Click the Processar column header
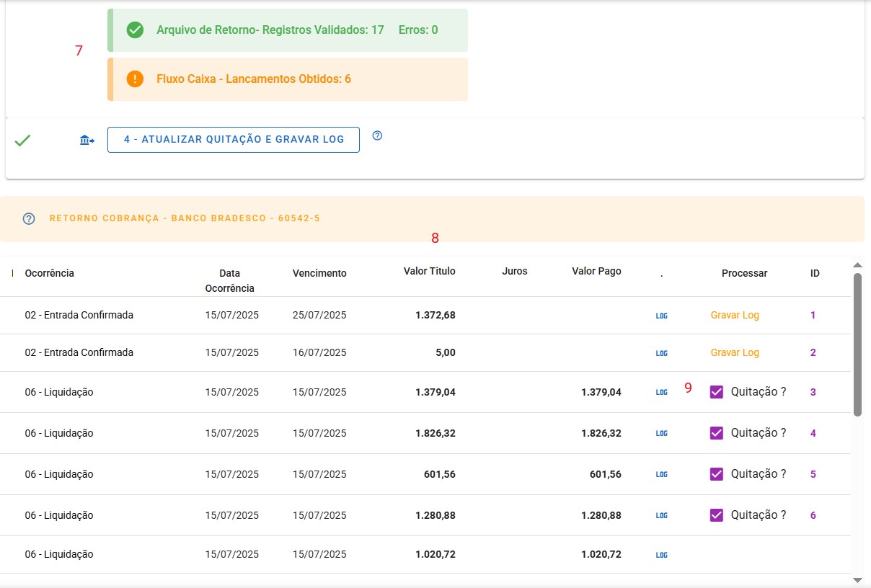 [x=744, y=273]
